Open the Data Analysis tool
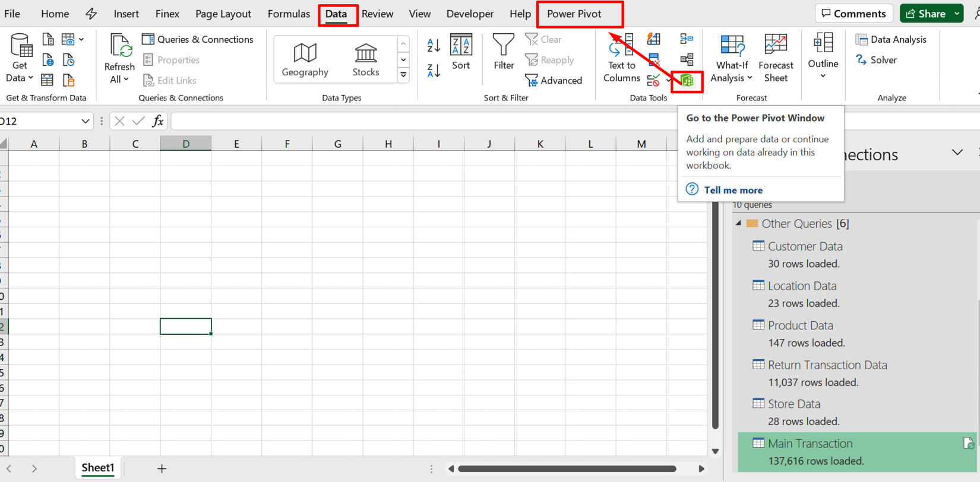Image resolution: width=980 pixels, height=482 pixels. tap(891, 39)
